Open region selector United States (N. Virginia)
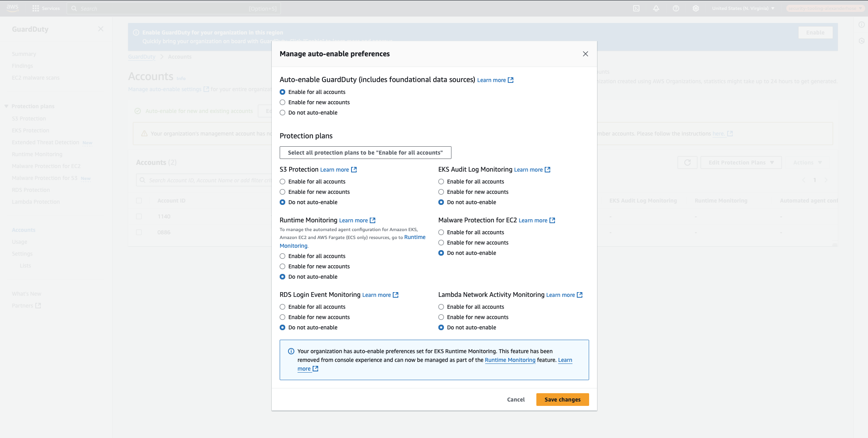 point(743,8)
